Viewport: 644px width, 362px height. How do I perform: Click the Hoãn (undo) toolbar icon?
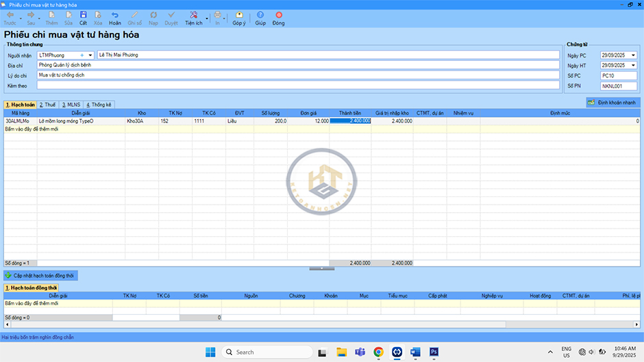115,17
